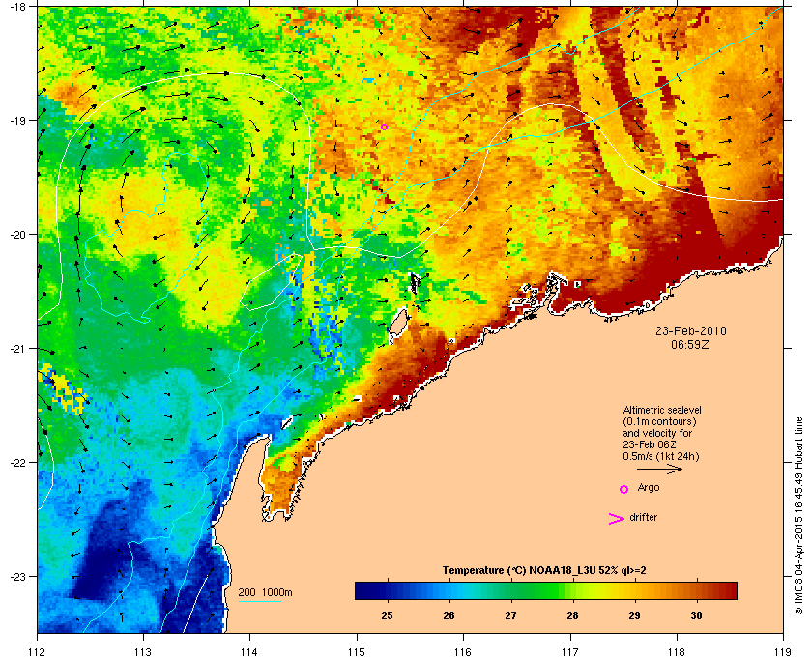Click the Temperature NOAA18_L3U colorbar title

pos(543,570)
